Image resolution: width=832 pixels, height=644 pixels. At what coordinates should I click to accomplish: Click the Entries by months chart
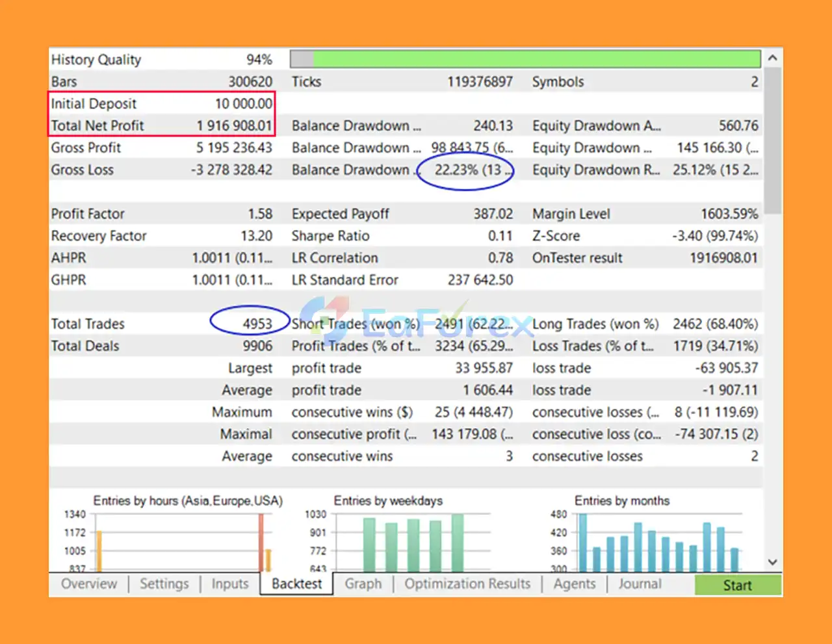click(x=658, y=543)
